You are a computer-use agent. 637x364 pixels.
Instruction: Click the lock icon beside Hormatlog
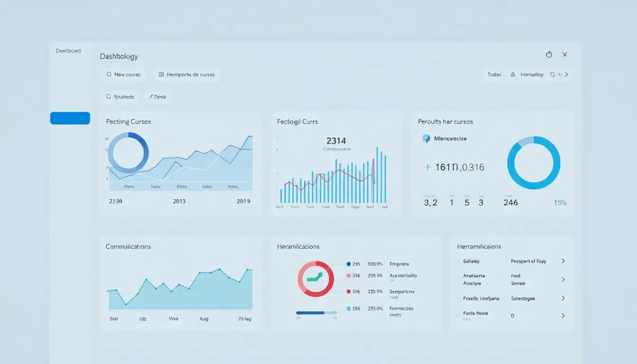tap(512, 74)
